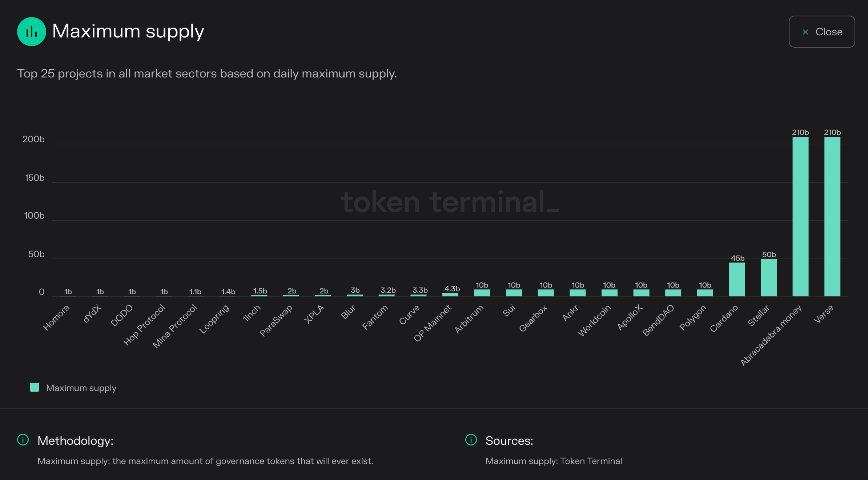This screenshot has width=868, height=480.
Task: Click the Sources info icon
Action: (x=471, y=440)
